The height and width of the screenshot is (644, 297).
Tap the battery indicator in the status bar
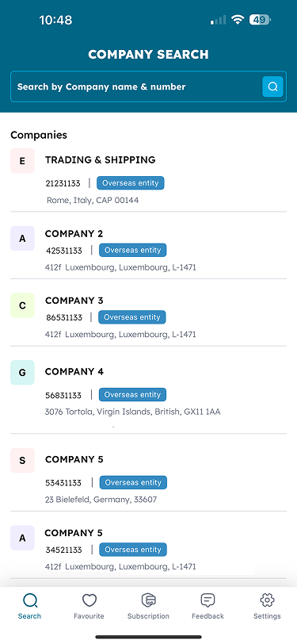[x=260, y=20]
